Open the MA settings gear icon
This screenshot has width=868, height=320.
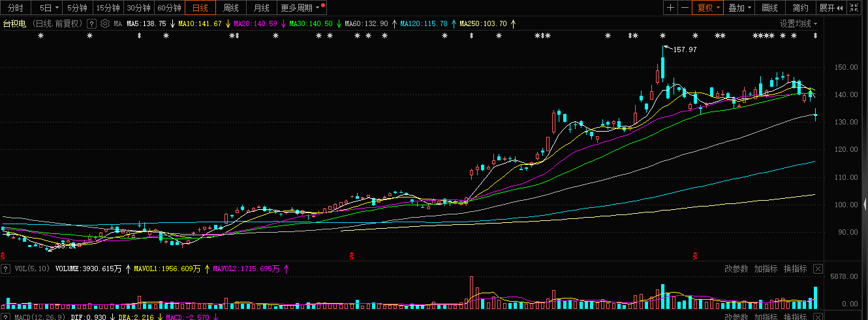tap(104, 24)
